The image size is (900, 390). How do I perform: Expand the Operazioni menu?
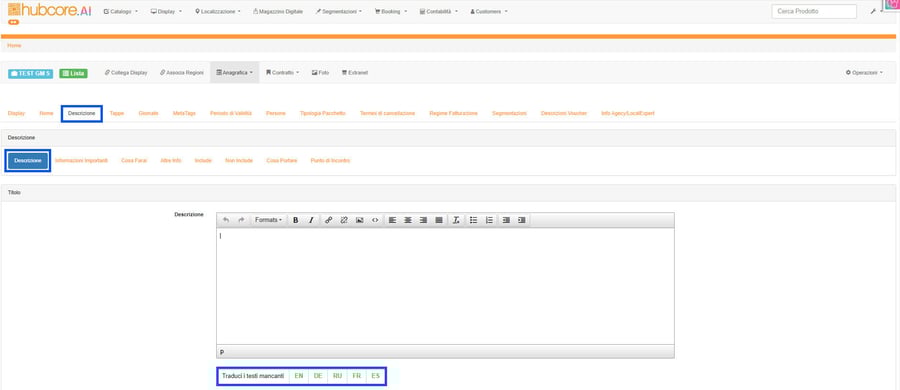point(864,73)
